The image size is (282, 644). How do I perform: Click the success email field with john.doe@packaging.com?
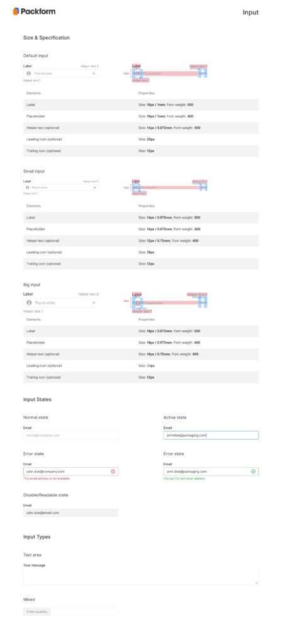pos(211,472)
